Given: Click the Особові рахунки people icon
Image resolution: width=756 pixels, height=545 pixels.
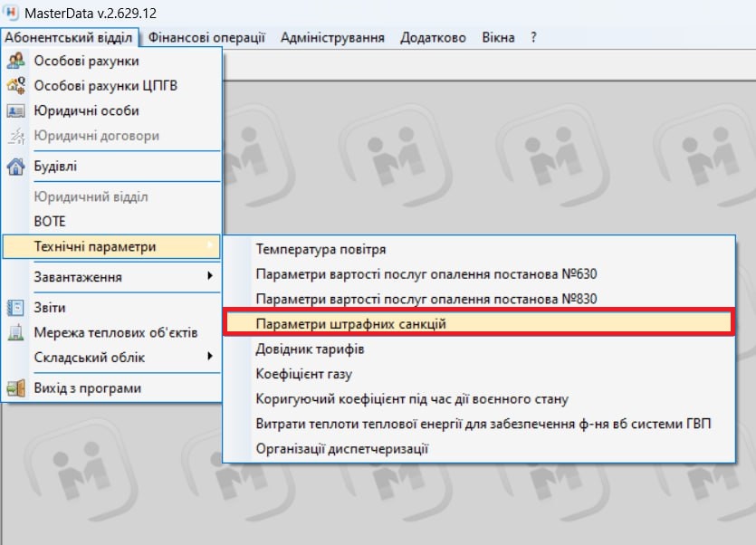Looking at the screenshot, I should point(16,62).
